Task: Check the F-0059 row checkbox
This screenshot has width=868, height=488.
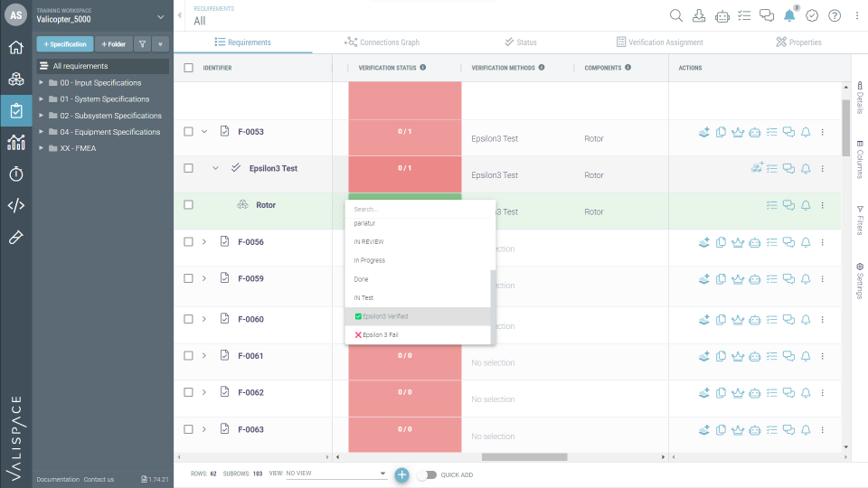Action: pyautogui.click(x=189, y=278)
